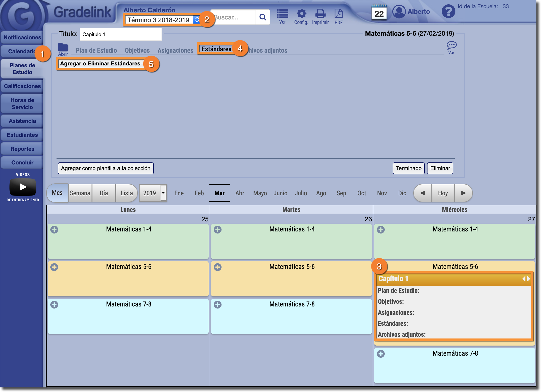541x392 pixels.
Task: Switch to the Objetivos tab
Action: (137, 50)
